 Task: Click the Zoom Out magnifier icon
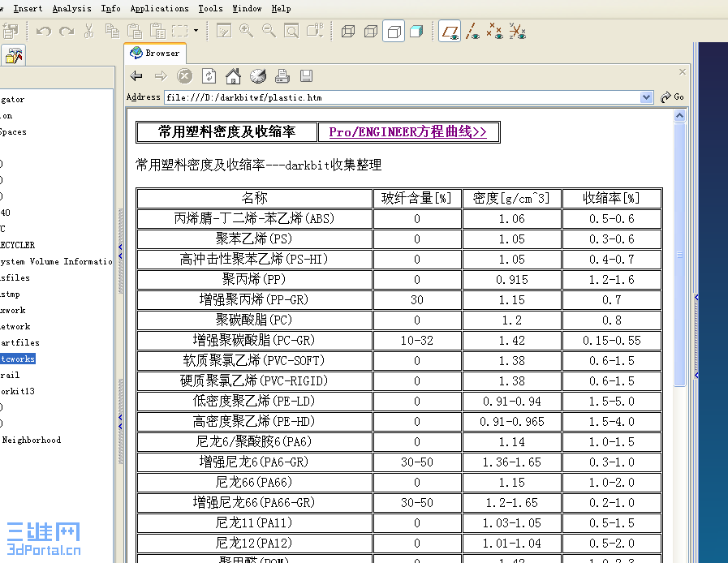coord(269,31)
